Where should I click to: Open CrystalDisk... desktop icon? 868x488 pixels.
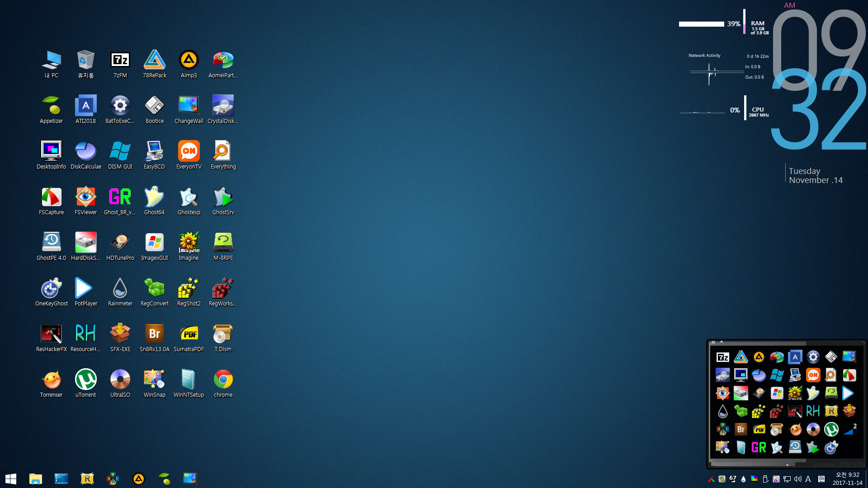tap(223, 110)
